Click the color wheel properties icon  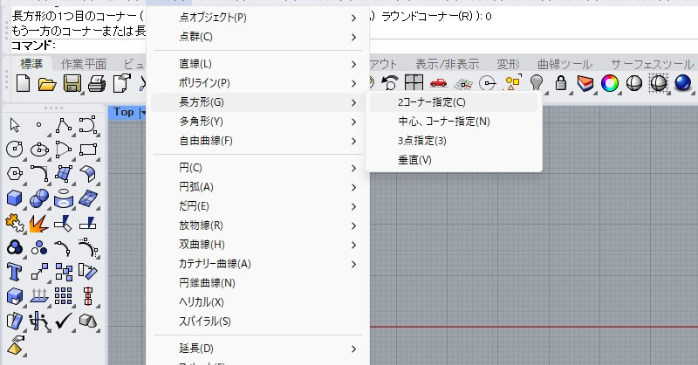tap(610, 83)
